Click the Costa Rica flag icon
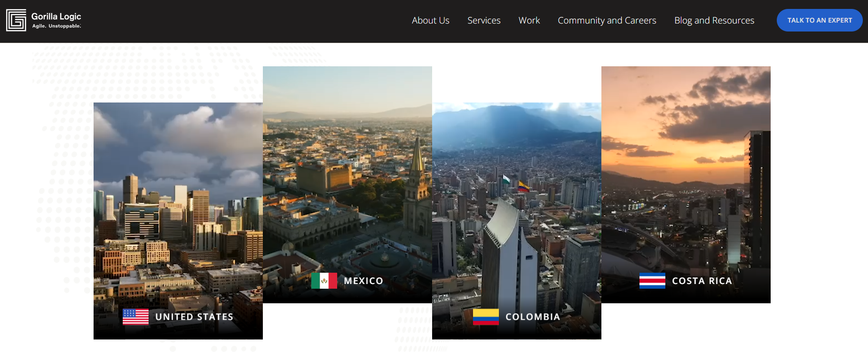The image size is (868, 355). click(x=652, y=281)
